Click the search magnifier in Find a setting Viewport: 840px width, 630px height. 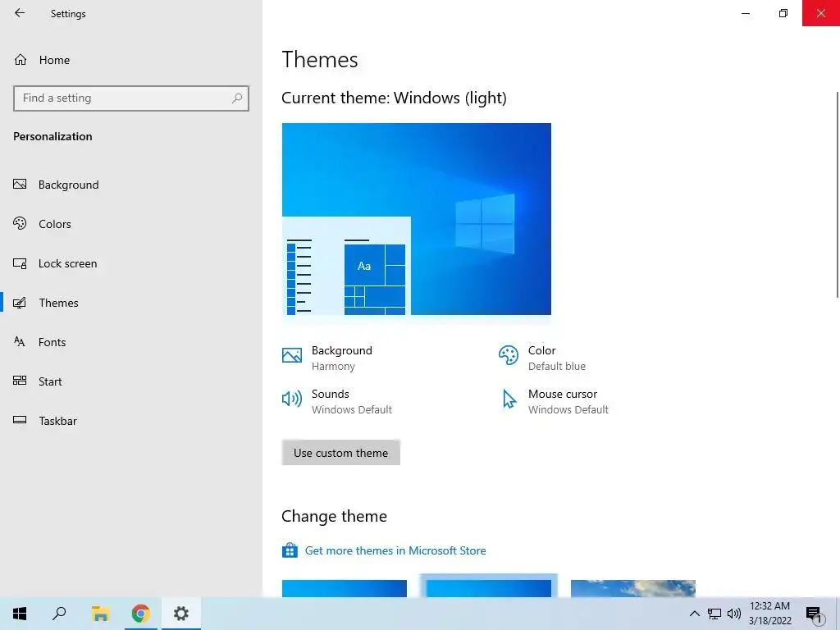[237, 98]
